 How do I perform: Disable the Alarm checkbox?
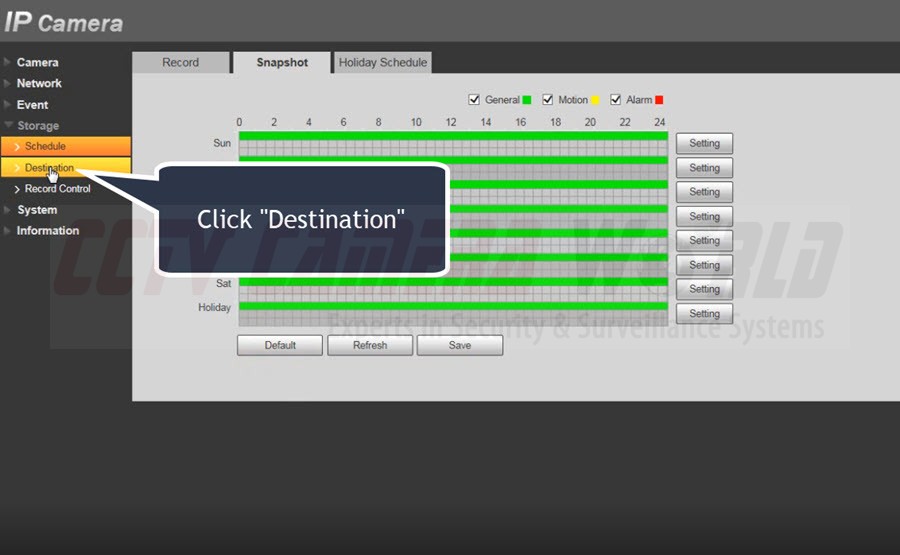coord(616,100)
